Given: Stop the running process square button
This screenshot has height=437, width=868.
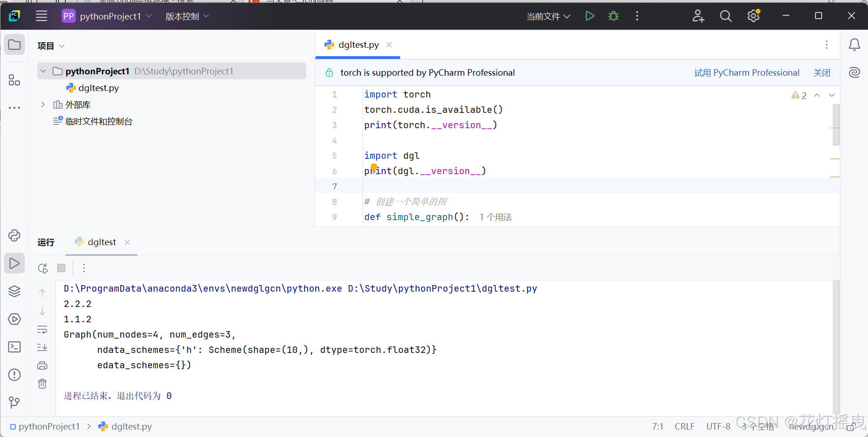Looking at the screenshot, I should click(x=61, y=268).
